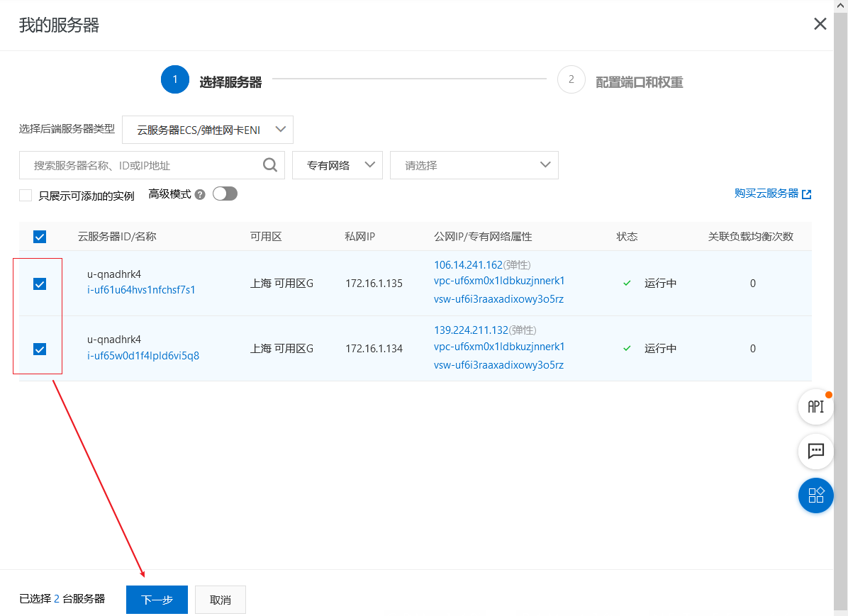This screenshot has height=616, width=848.
Task: Click the 取消 button
Action: click(220, 599)
